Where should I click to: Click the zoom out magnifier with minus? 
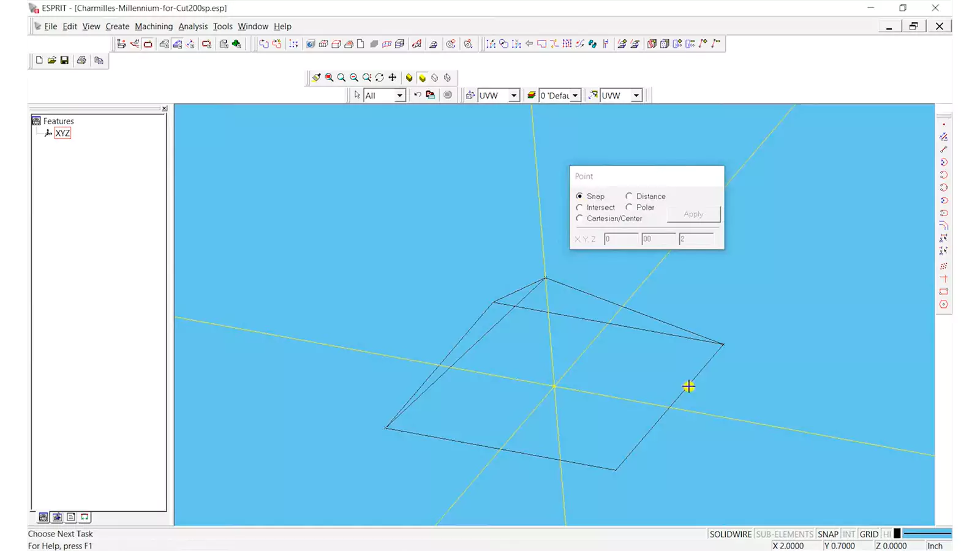354,78
